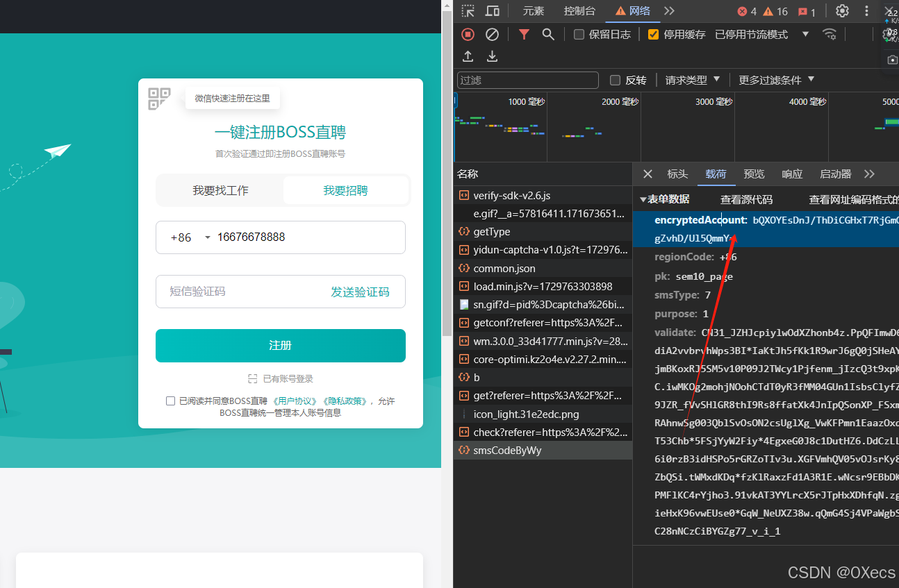This screenshot has height=588, width=899.
Task: Open the 响应 tab
Action: 792,174
